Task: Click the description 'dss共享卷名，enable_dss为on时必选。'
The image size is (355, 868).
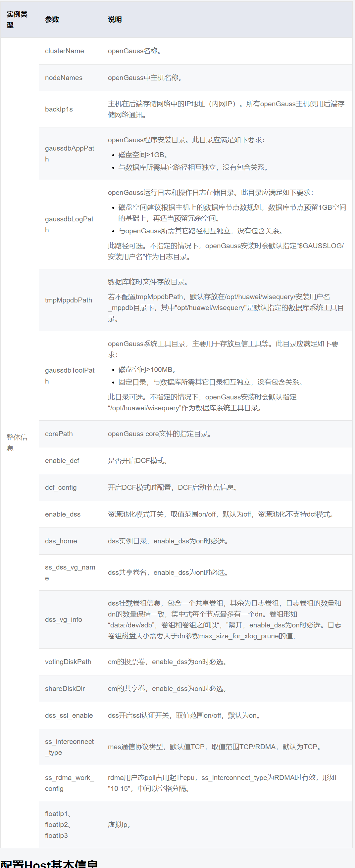Action: pyautogui.click(x=170, y=572)
